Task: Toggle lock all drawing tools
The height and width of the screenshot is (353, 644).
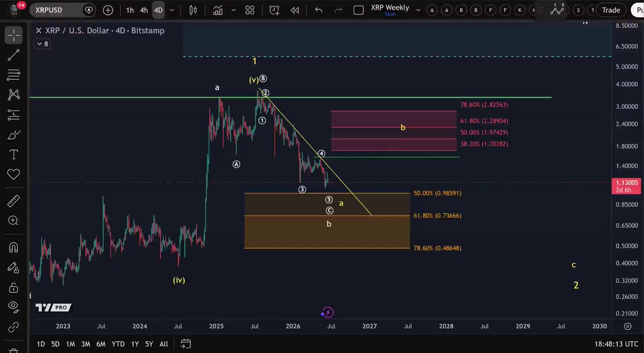Action: click(13, 287)
